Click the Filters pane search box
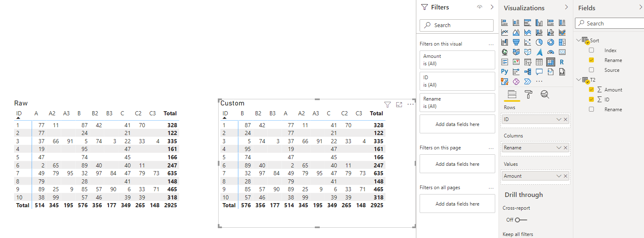Screen dimensions: 644x238 [x=457, y=25]
